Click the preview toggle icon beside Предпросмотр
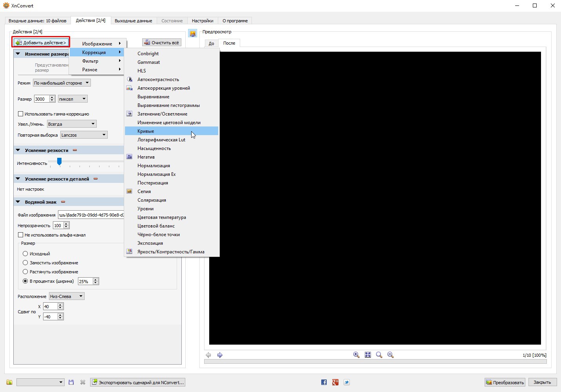Viewport: 561px width, 392px height. [x=192, y=34]
